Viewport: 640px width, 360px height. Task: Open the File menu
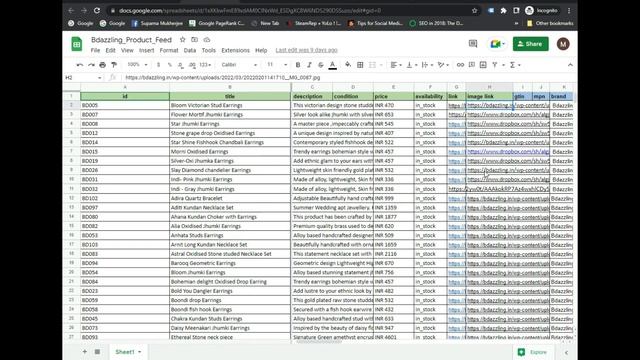[95, 50]
